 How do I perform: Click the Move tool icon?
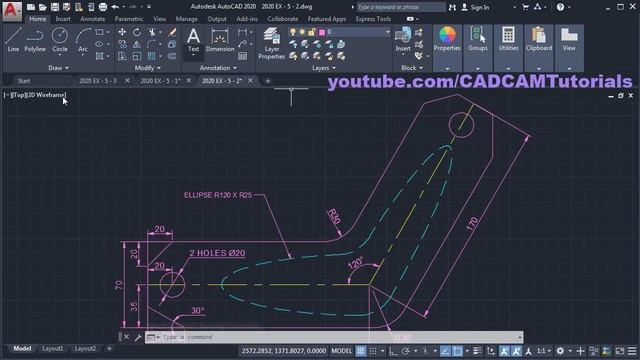tap(122, 32)
